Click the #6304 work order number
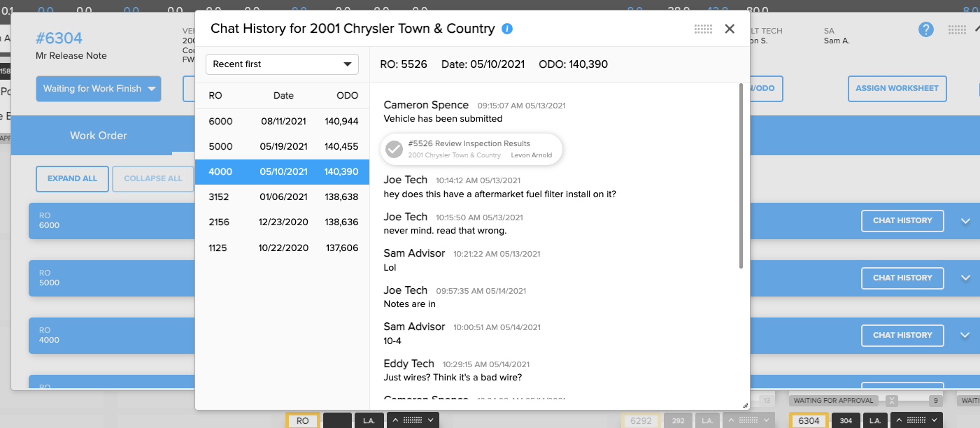Viewport: 980px width, 428px height. pyautogui.click(x=59, y=38)
